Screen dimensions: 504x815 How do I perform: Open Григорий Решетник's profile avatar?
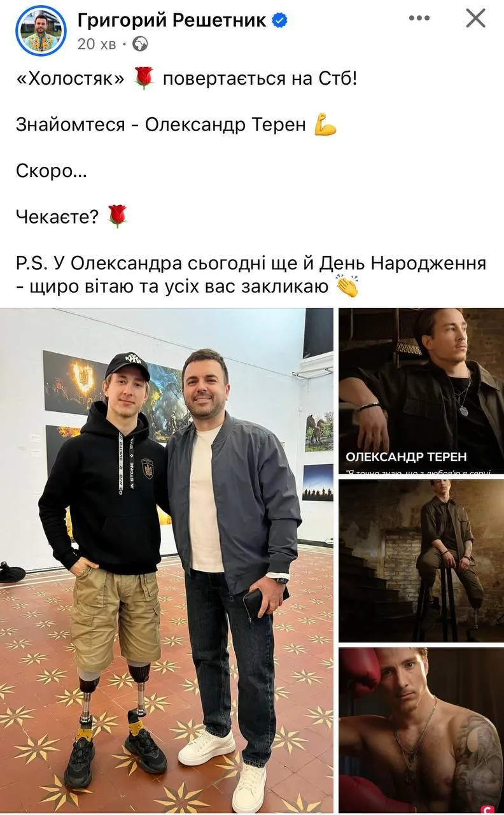coord(41,30)
